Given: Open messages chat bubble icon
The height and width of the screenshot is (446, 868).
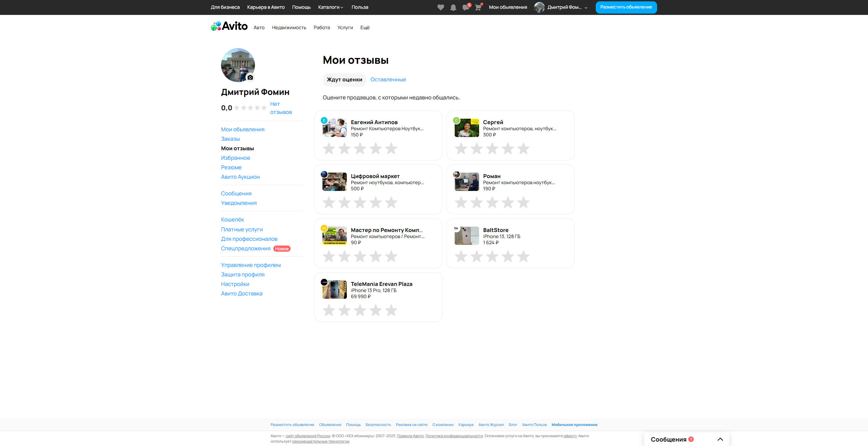Looking at the screenshot, I should click(x=466, y=7).
